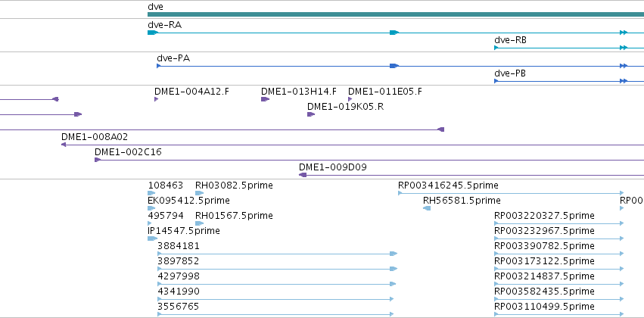
Task: Select the 3884181 feature label
Action: click(x=179, y=246)
